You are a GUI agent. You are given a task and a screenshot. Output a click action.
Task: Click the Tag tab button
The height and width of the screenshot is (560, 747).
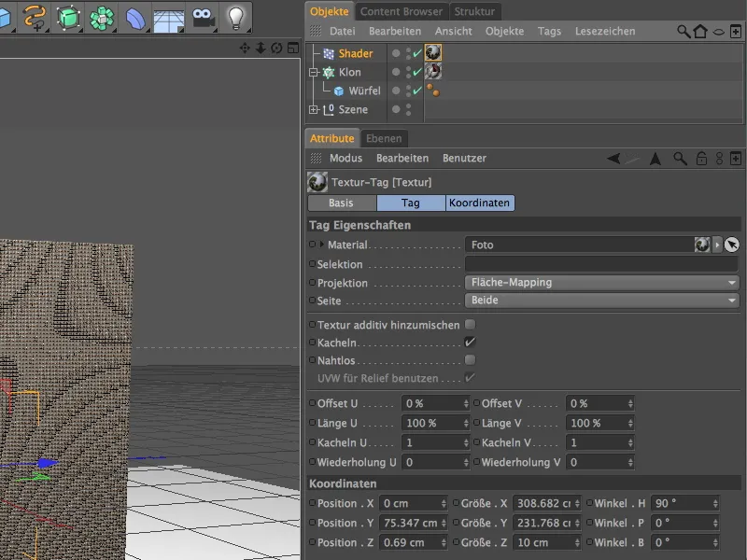[x=411, y=203]
